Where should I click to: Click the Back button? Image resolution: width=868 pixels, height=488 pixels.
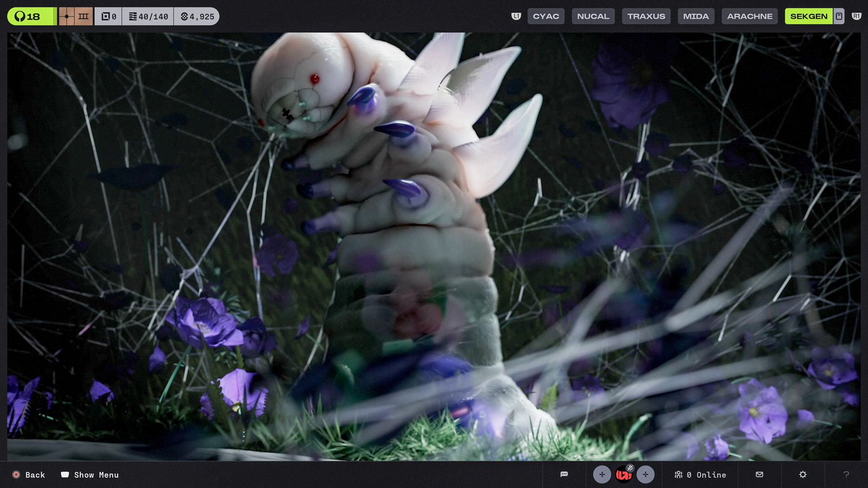point(28,475)
